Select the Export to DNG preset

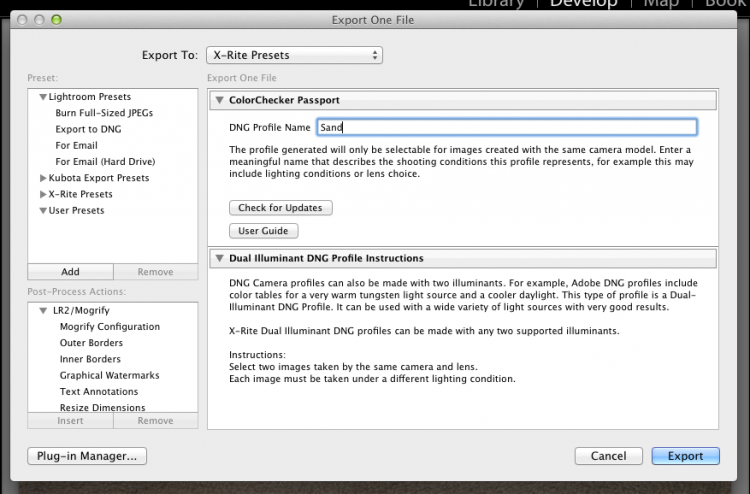point(88,129)
